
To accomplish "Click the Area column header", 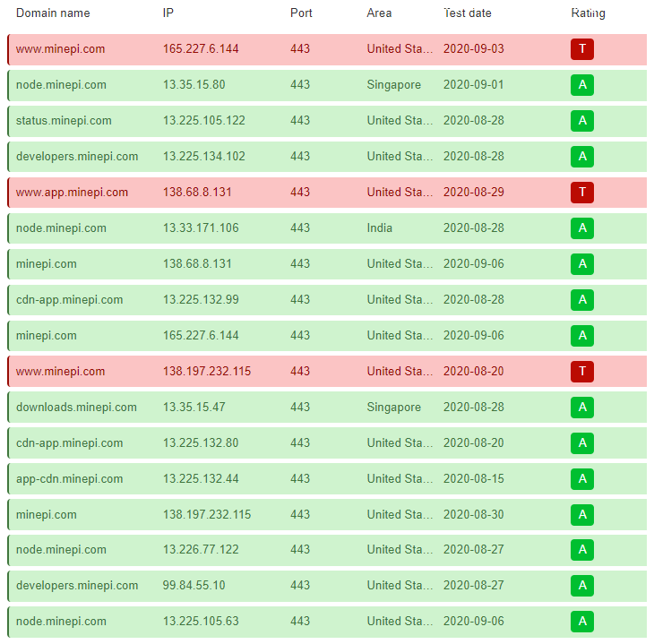I will (x=379, y=13).
